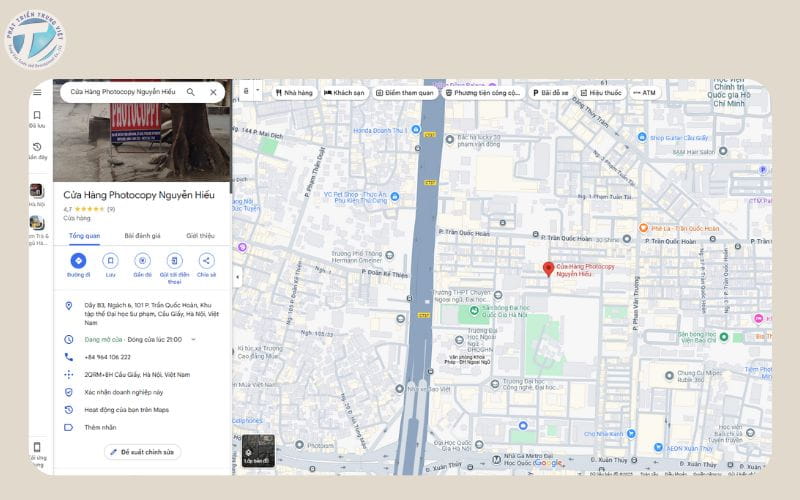Switch to the Bài đánh giá tab
Screen dimensions: 800x500
(142, 236)
